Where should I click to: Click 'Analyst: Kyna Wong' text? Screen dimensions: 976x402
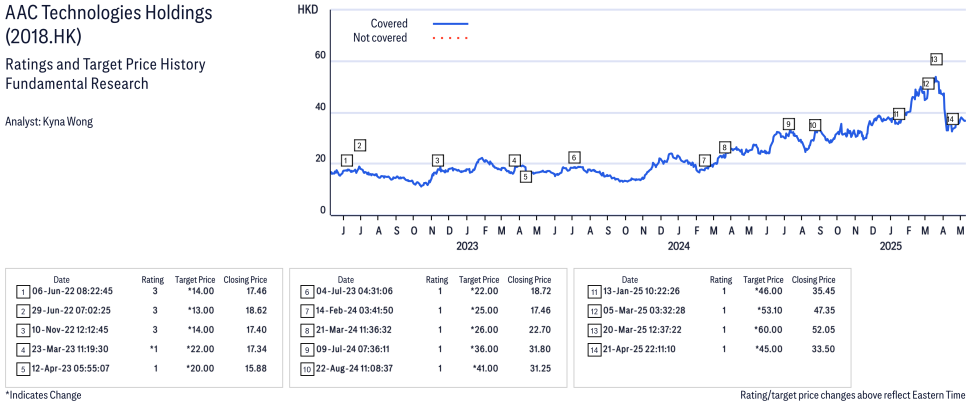click(49, 122)
